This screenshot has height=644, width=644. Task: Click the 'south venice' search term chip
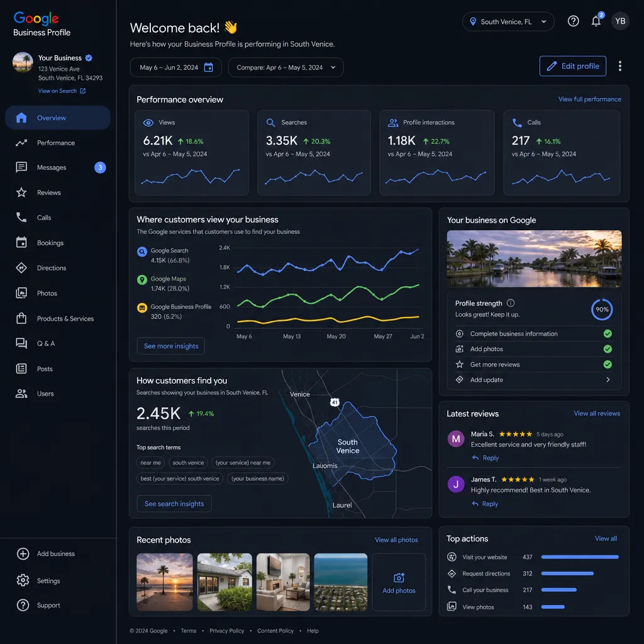188,462
